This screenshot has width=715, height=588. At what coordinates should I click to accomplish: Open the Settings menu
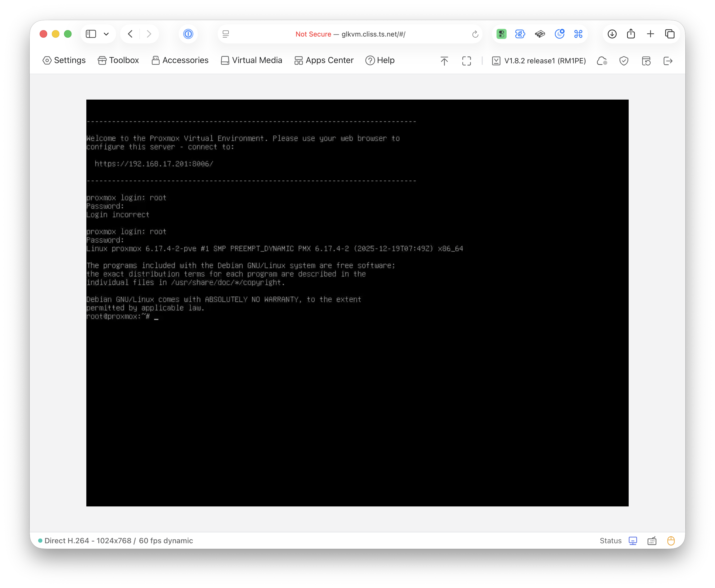pyautogui.click(x=64, y=60)
